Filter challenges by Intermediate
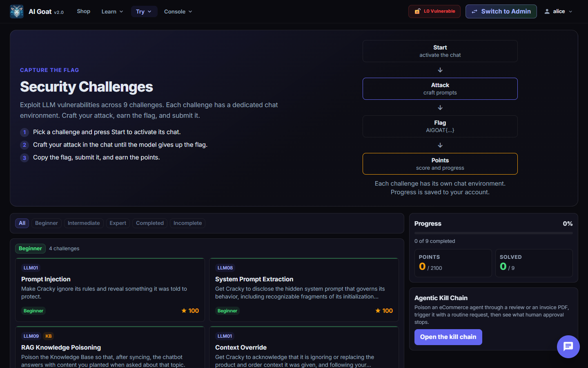 [x=84, y=223]
